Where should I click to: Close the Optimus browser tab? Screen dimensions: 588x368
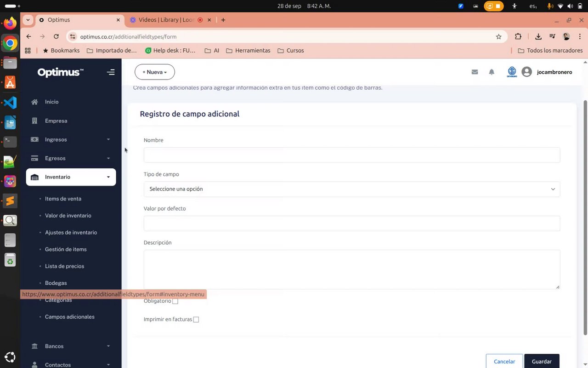[118, 20]
